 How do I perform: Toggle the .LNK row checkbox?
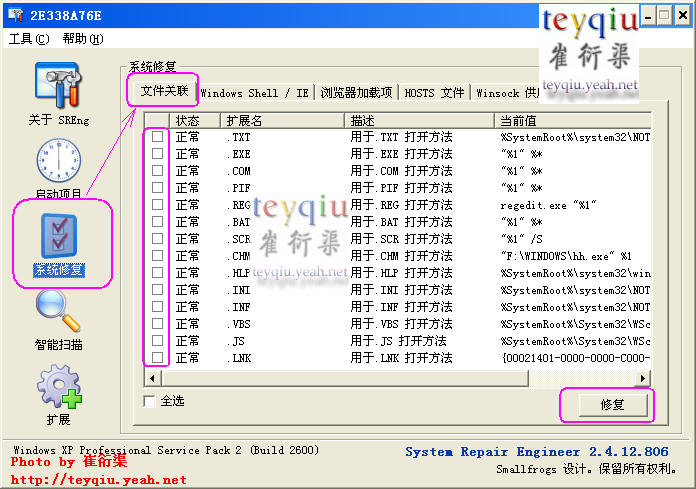pyautogui.click(x=157, y=357)
